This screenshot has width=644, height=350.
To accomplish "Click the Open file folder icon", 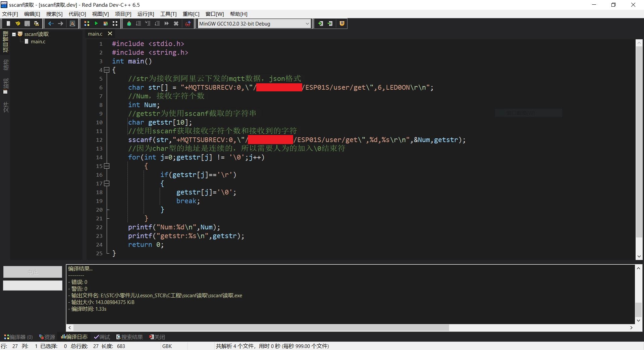I will tap(18, 24).
